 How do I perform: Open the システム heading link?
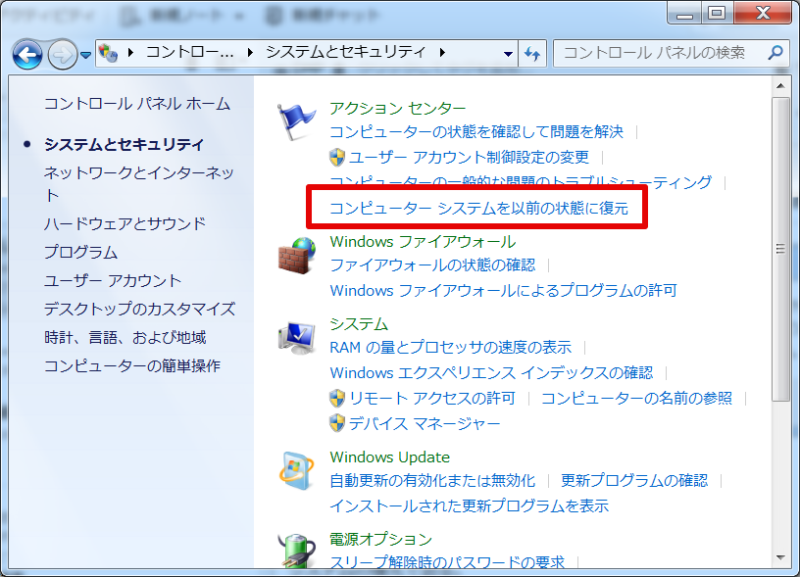pyautogui.click(x=359, y=324)
